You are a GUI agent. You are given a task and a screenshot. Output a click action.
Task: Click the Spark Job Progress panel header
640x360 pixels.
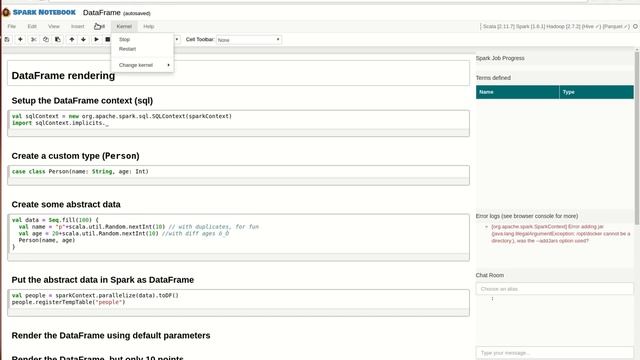point(500,58)
